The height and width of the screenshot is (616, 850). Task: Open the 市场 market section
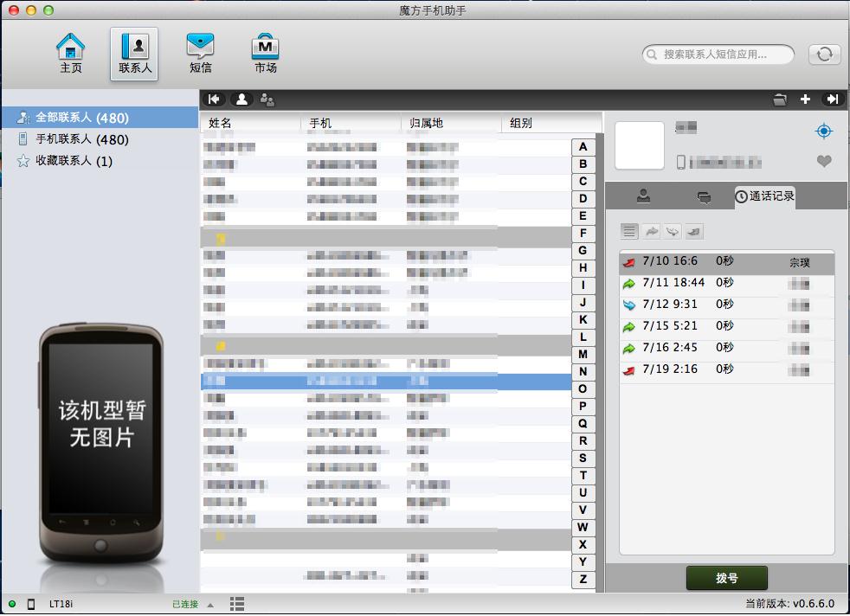(265, 53)
